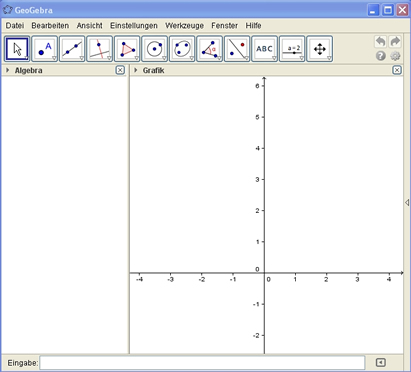Select Circle with Center through Point tool
Viewport: 411px width, 372px height.
[x=155, y=49]
